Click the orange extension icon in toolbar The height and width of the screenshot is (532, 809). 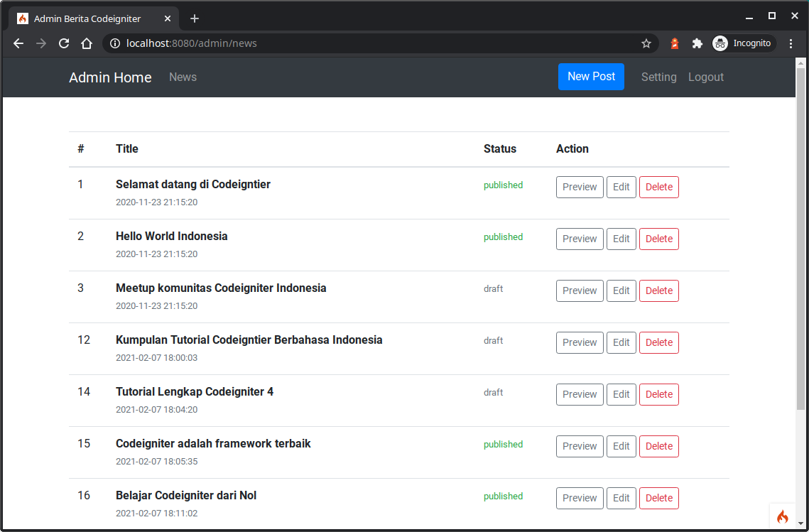tap(674, 43)
